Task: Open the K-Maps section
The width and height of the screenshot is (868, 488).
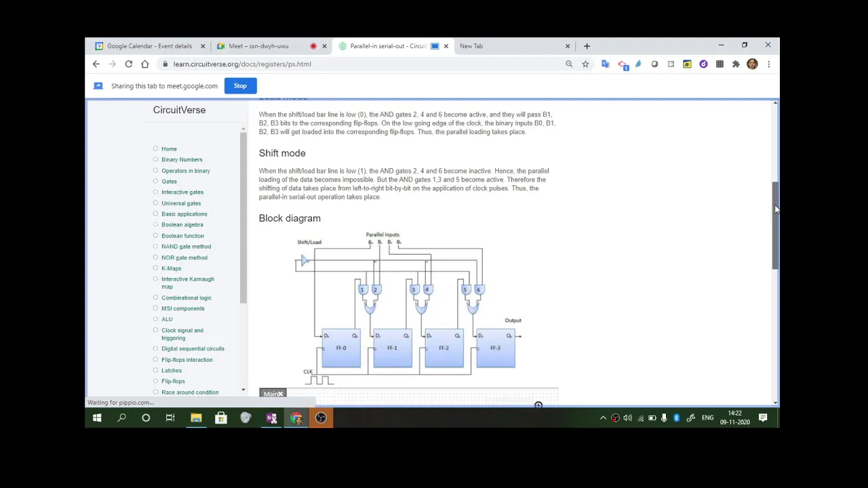Action: pos(172,268)
